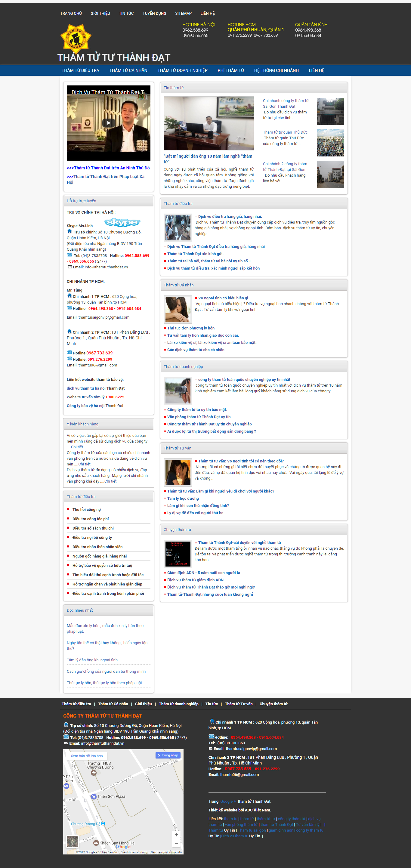Click the Skype logo icon

pos(122,222)
